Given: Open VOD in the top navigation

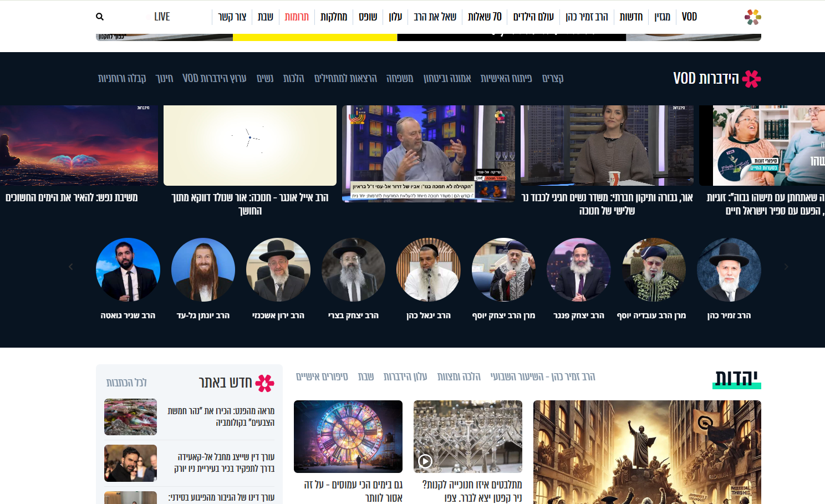Looking at the screenshot, I should click(689, 17).
